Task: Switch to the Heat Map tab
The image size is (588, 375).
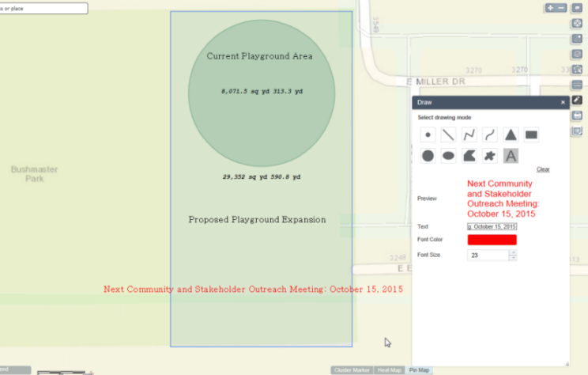Action: pos(389,370)
